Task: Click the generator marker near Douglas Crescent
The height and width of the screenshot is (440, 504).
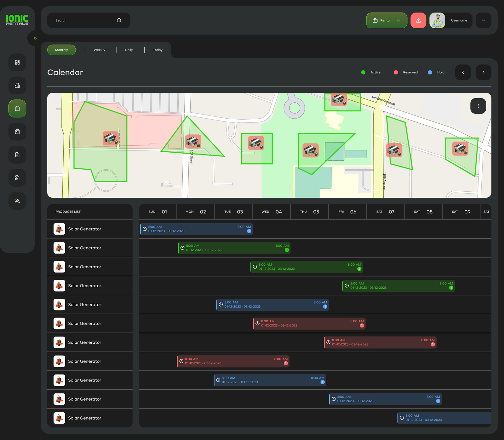Action: coord(339,99)
